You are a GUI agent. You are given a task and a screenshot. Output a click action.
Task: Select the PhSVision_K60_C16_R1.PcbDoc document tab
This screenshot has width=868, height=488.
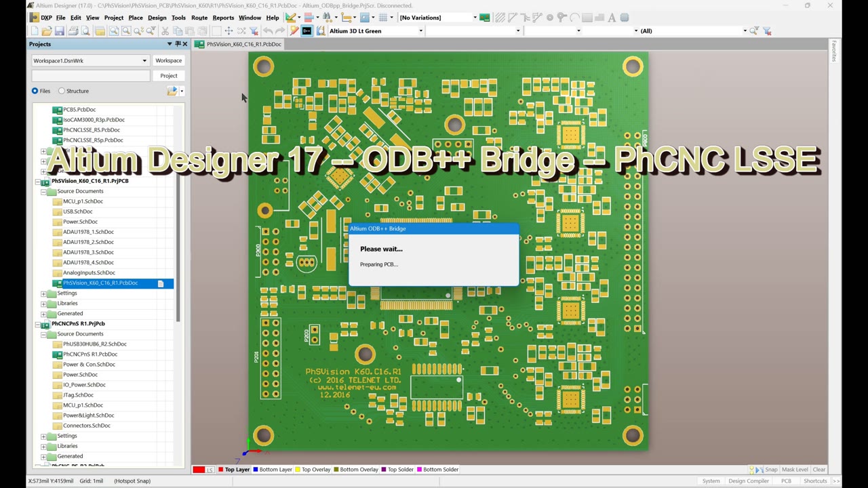point(239,44)
